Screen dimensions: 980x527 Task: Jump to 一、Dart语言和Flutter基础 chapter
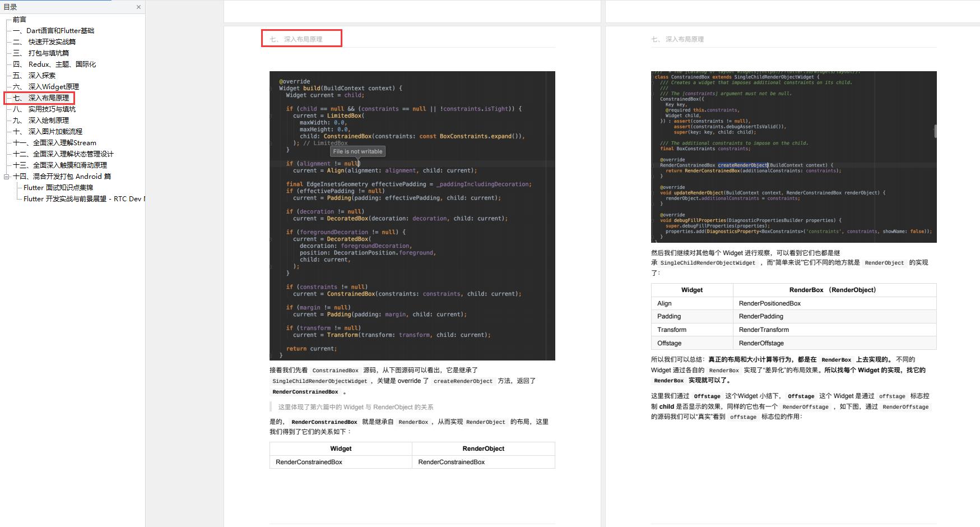click(54, 31)
